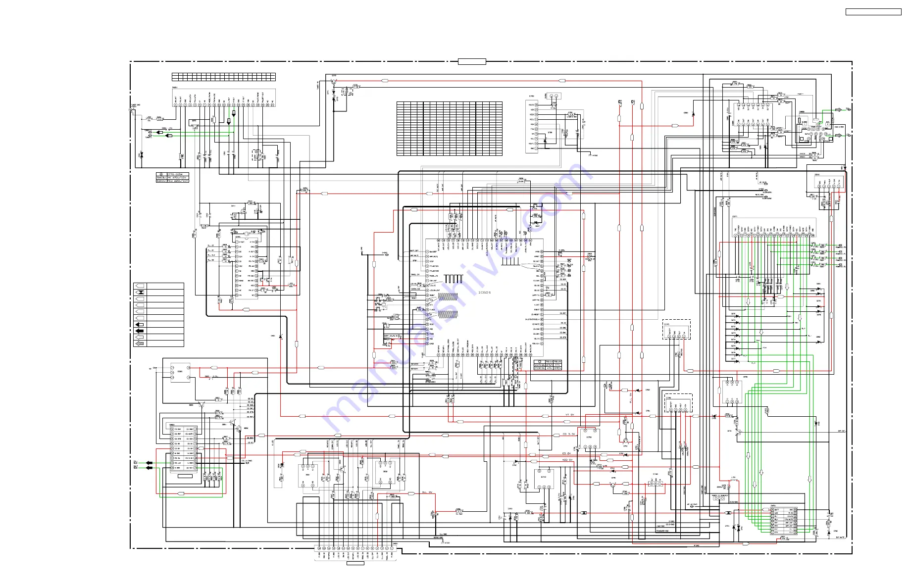Viewport: 909px width, 588px height.
Task: Click the symbol legend table at left
Action: pyautogui.click(x=158, y=315)
